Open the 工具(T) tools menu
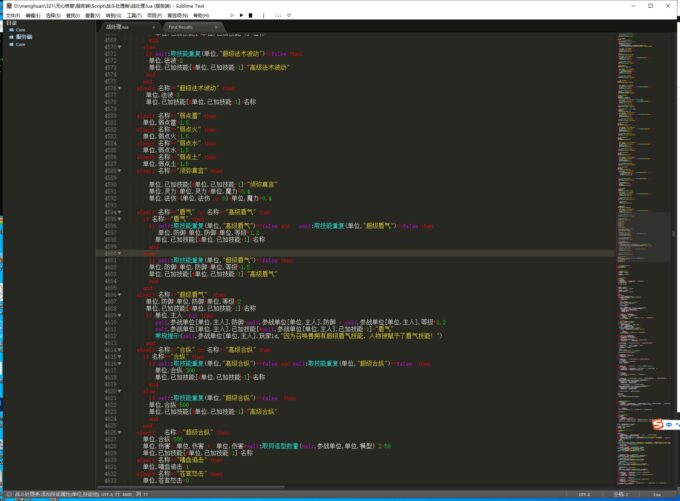 point(132,16)
